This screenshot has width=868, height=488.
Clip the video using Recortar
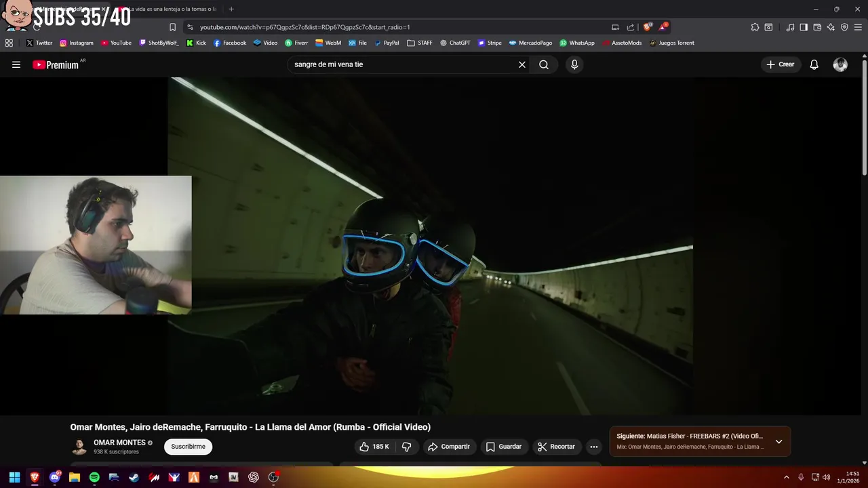point(556,447)
